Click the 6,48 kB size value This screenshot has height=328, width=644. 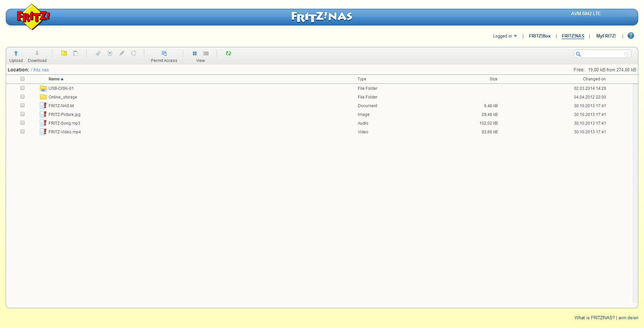tap(491, 106)
